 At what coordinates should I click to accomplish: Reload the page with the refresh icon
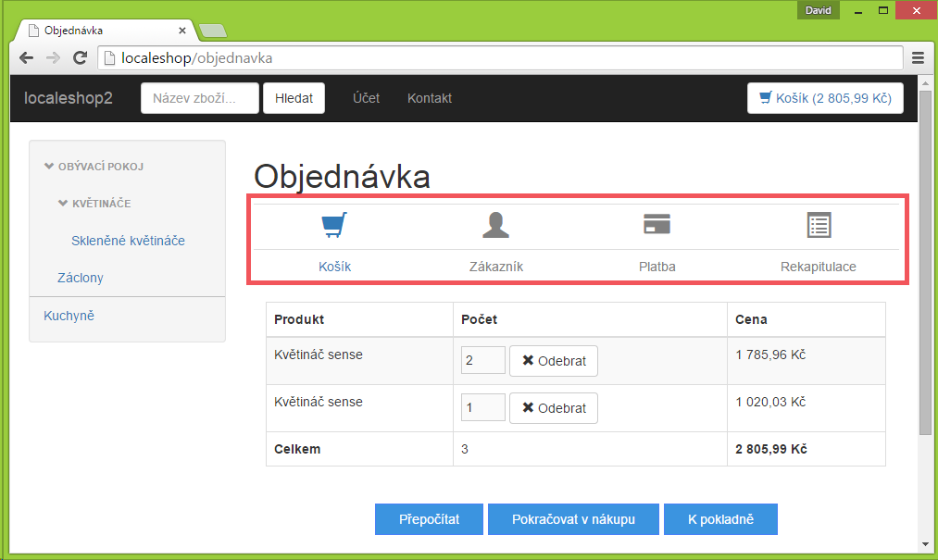(x=80, y=57)
